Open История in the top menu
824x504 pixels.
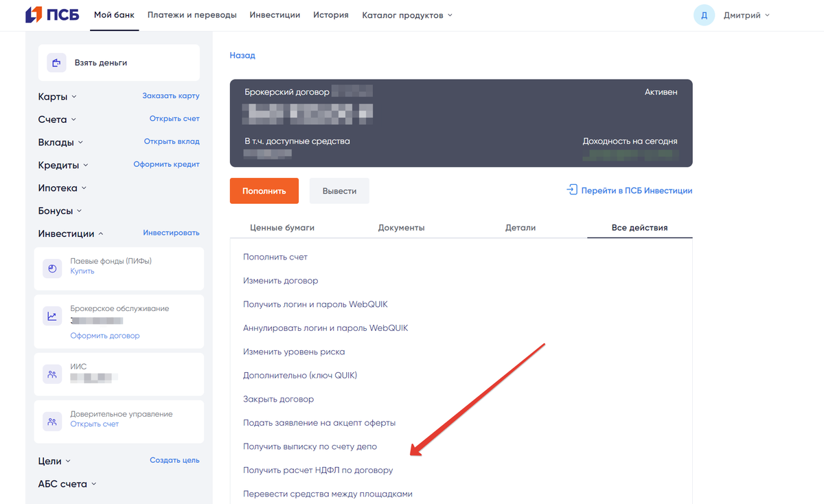pos(331,15)
